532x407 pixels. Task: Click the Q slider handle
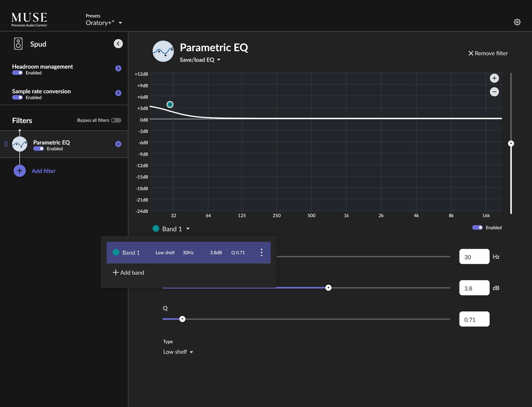182,319
